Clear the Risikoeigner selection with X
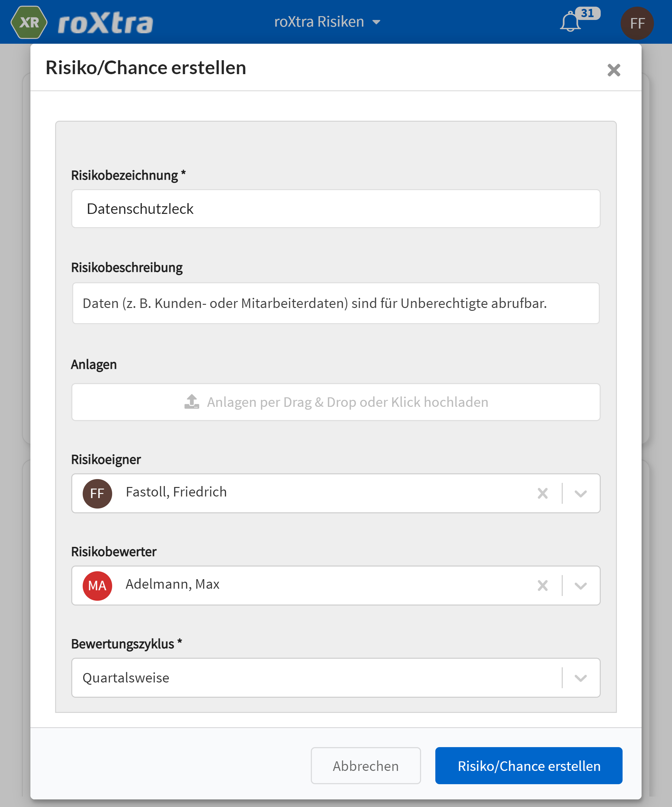The height and width of the screenshot is (807, 672). [542, 493]
